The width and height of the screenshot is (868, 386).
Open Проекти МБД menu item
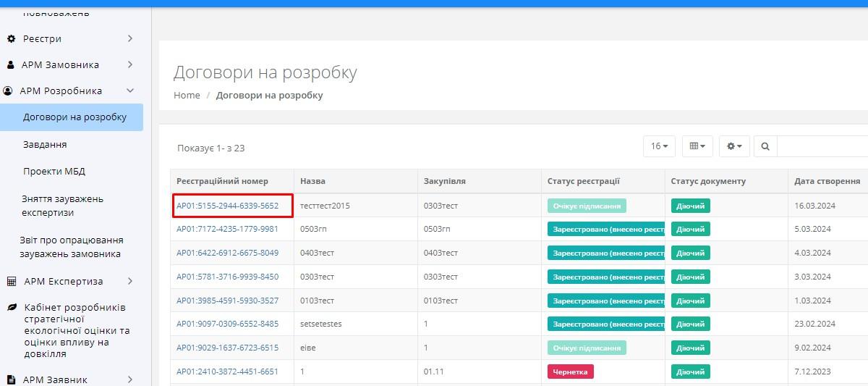tap(54, 172)
